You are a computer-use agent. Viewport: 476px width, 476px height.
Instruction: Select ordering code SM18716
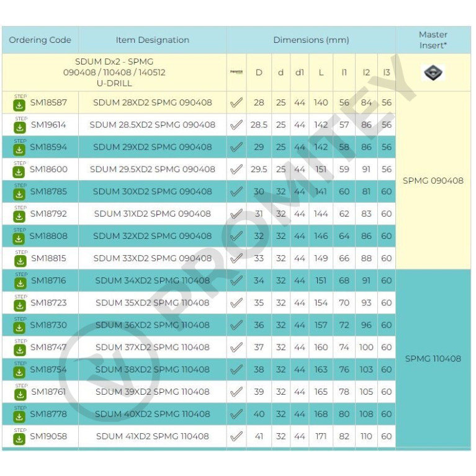coord(48,281)
